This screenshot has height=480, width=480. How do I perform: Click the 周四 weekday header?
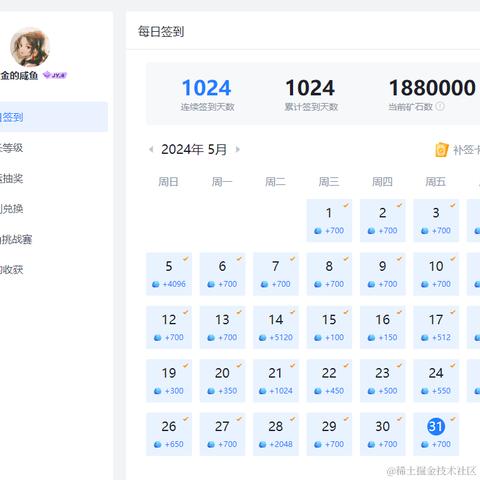click(x=382, y=182)
